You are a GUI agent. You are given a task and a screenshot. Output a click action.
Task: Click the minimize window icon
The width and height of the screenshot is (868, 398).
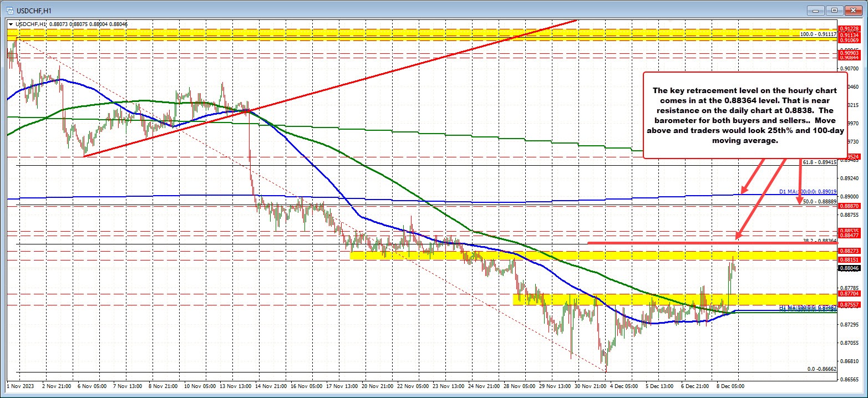[815, 10]
